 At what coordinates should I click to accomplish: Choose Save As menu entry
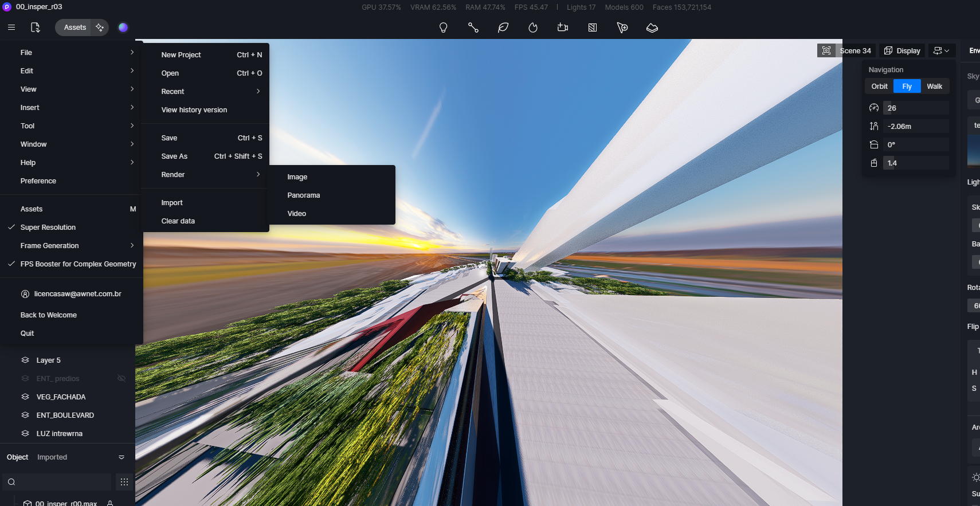click(x=206, y=156)
